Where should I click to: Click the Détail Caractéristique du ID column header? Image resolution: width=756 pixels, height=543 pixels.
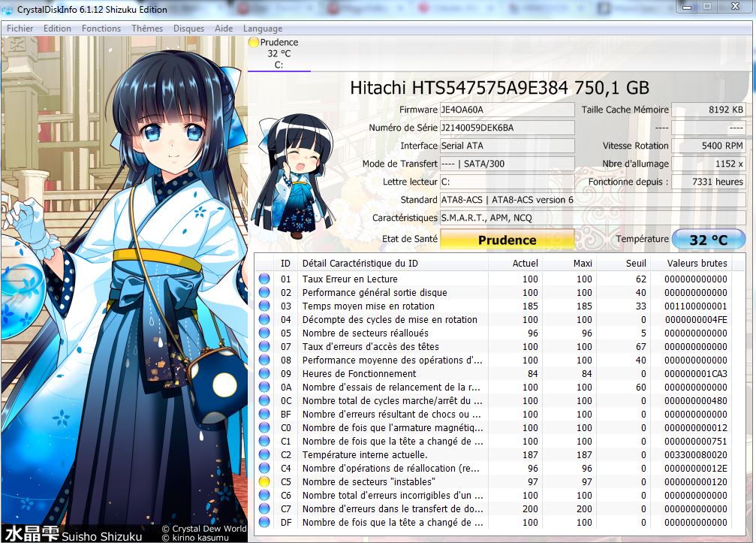[x=393, y=264]
